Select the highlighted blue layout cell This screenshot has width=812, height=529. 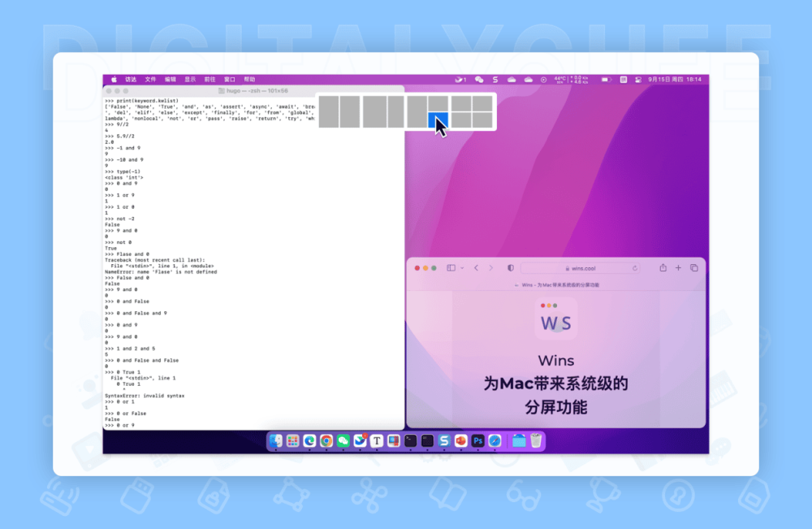pyautogui.click(x=438, y=119)
